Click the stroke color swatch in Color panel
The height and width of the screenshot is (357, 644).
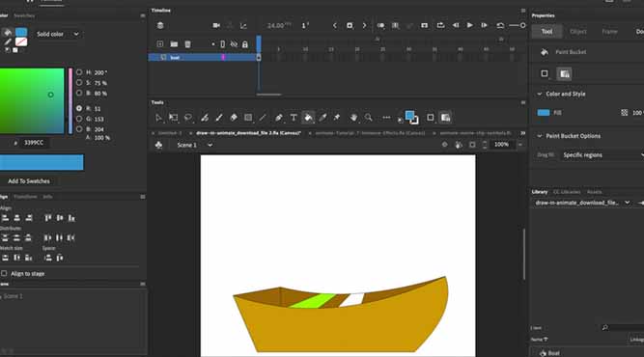point(21,41)
